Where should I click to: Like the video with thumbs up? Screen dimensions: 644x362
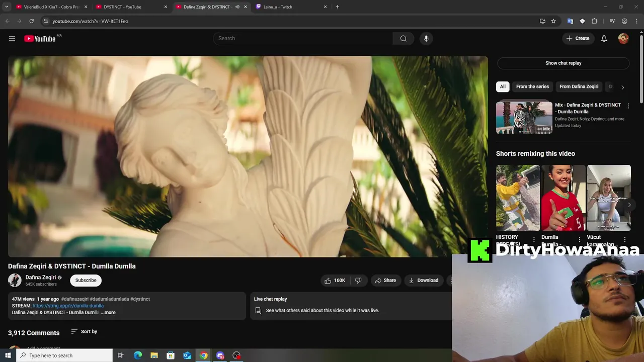(336, 281)
